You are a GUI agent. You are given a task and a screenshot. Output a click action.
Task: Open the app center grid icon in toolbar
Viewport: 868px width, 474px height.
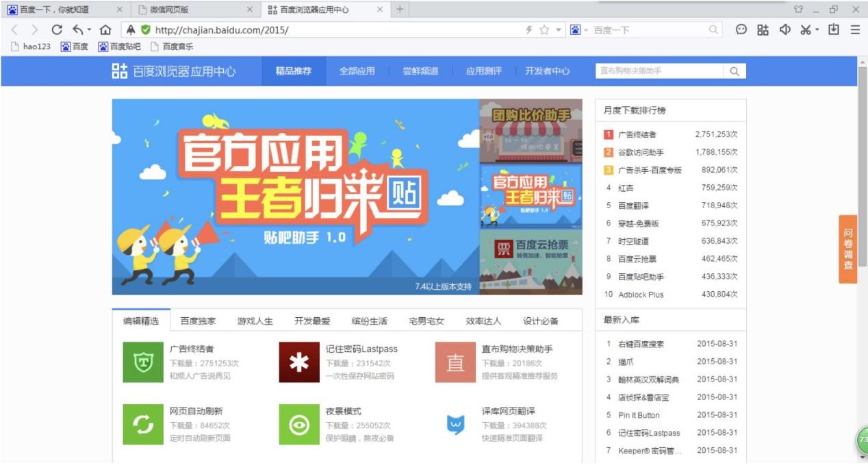(x=763, y=30)
